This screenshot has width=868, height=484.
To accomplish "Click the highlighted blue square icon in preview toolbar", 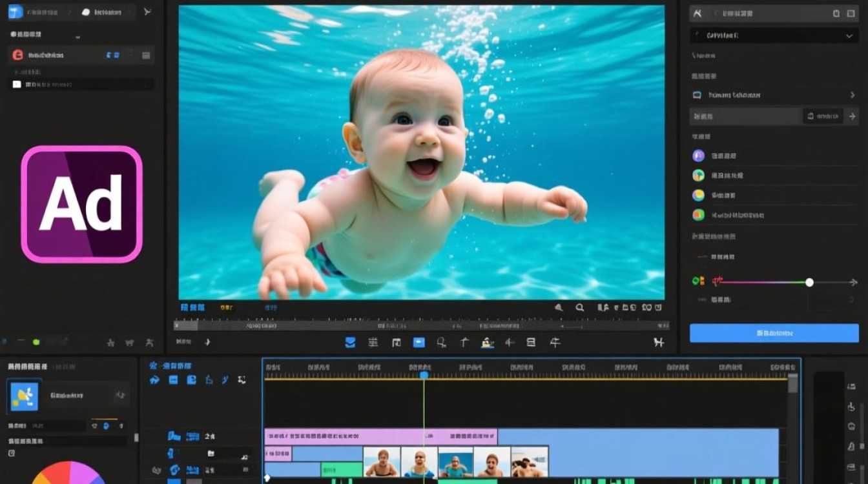I will click(419, 343).
